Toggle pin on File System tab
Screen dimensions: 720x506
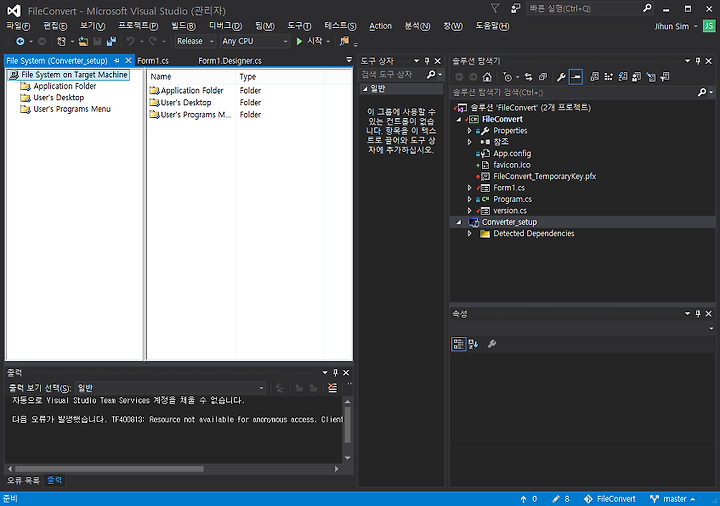tap(117, 61)
